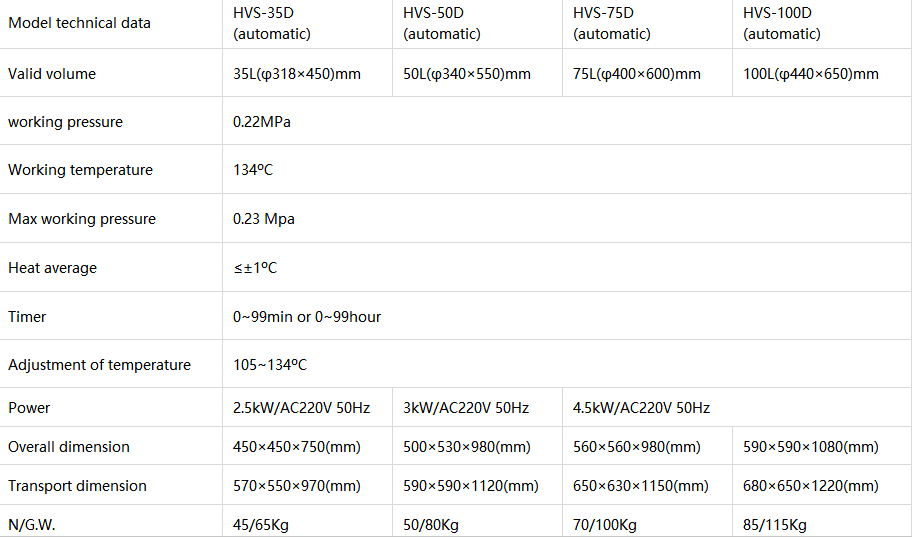
Task: Select the HVS-50D (automatic) model header
Action: click(442, 24)
